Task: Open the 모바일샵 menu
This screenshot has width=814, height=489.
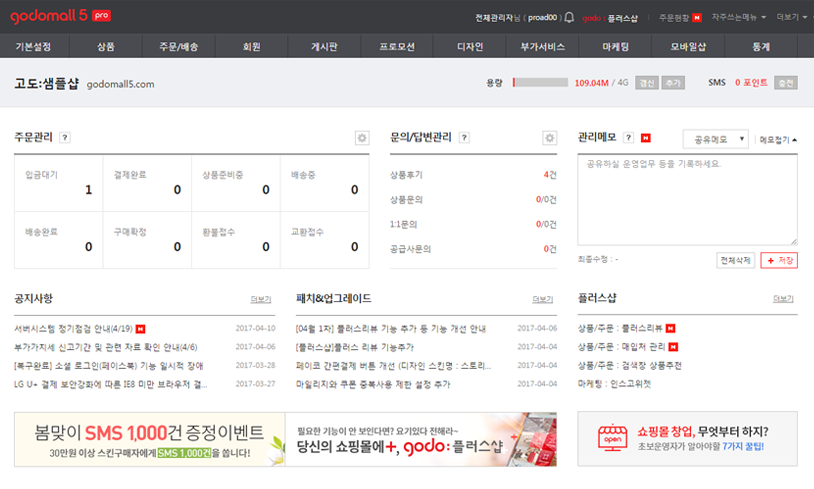Action: (688, 46)
